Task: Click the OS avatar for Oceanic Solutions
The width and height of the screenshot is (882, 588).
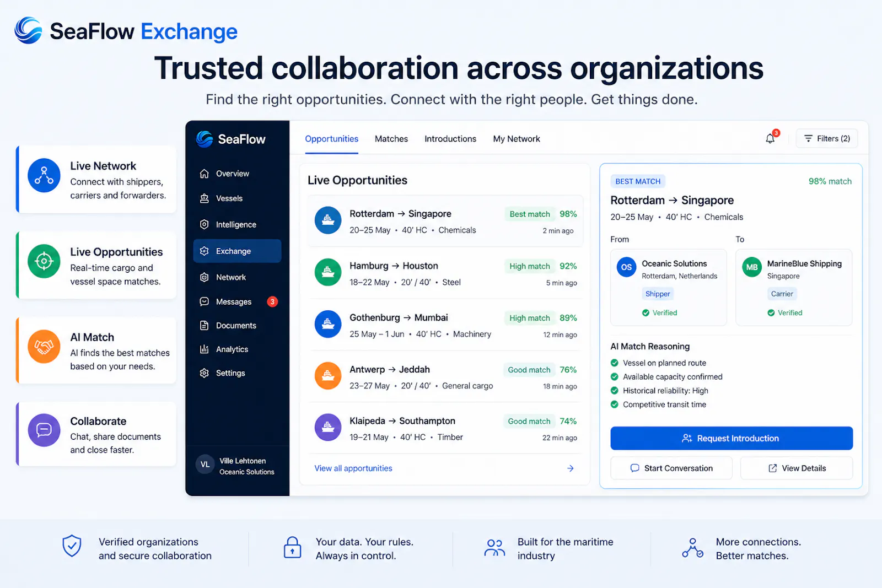Action: [626, 267]
